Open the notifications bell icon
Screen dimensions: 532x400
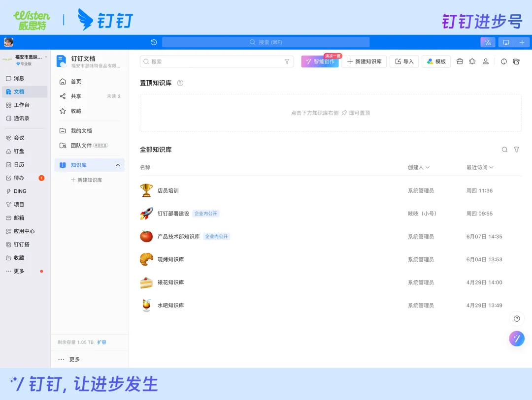[x=472, y=62]
